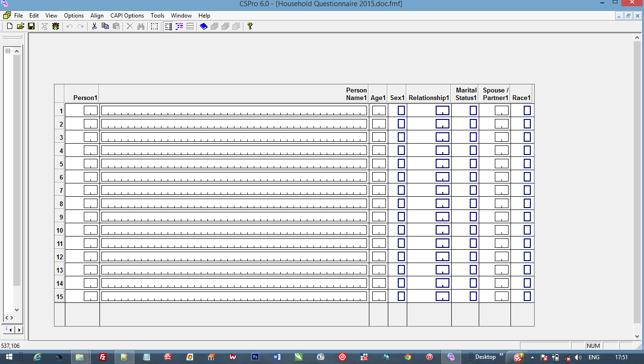Click the Marital Status1 field in row 11
The height and width of the screenshot is (364, 644).
pyautogui.click(x=473, y=243)
